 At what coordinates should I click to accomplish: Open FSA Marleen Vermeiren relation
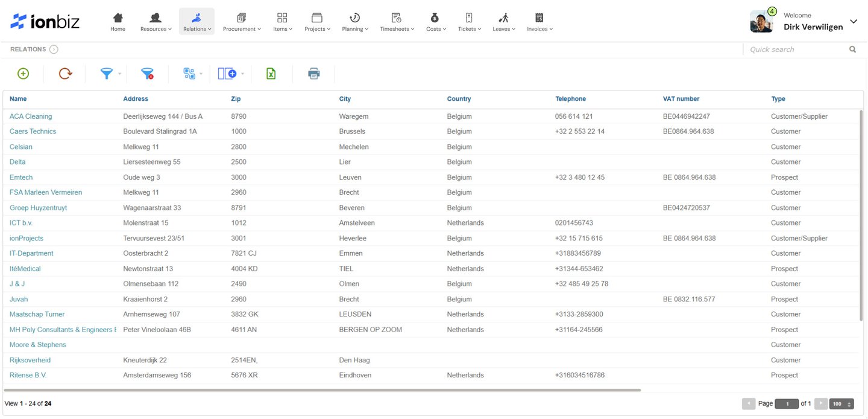pos(46,192)
